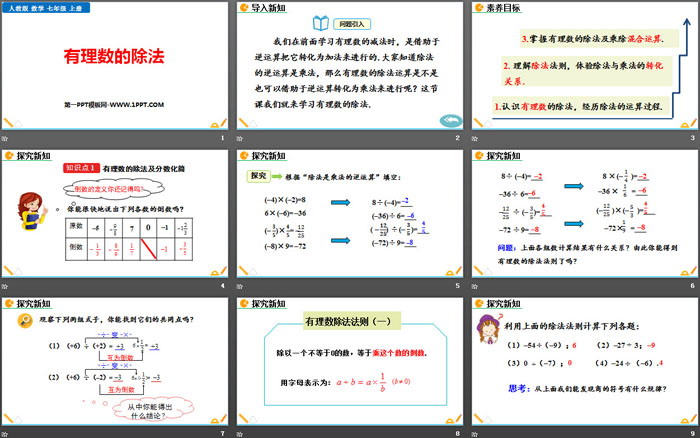Click the 人教版 数学 七年级 上册 banner
The width and height of the screenshot is (700, 438).
46,8
